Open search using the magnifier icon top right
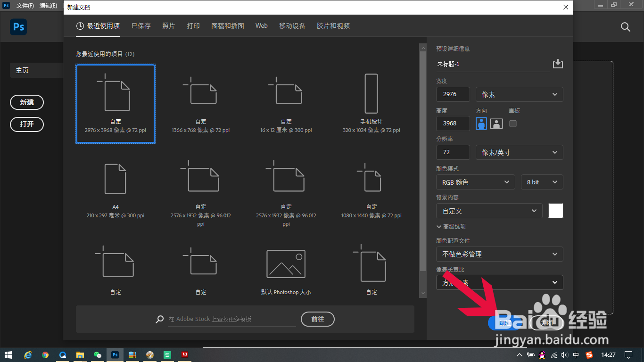Viewport: 644px width, 362px height. point(625,27)
